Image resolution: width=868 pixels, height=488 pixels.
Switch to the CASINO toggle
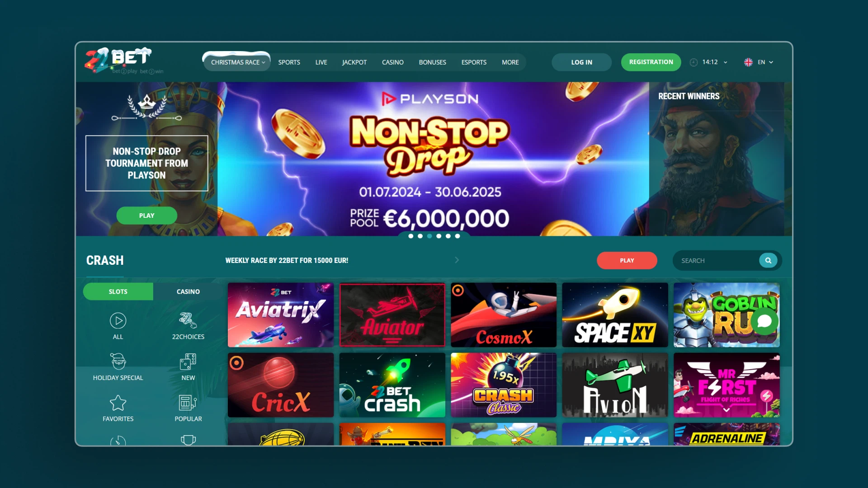coord(188,291)
